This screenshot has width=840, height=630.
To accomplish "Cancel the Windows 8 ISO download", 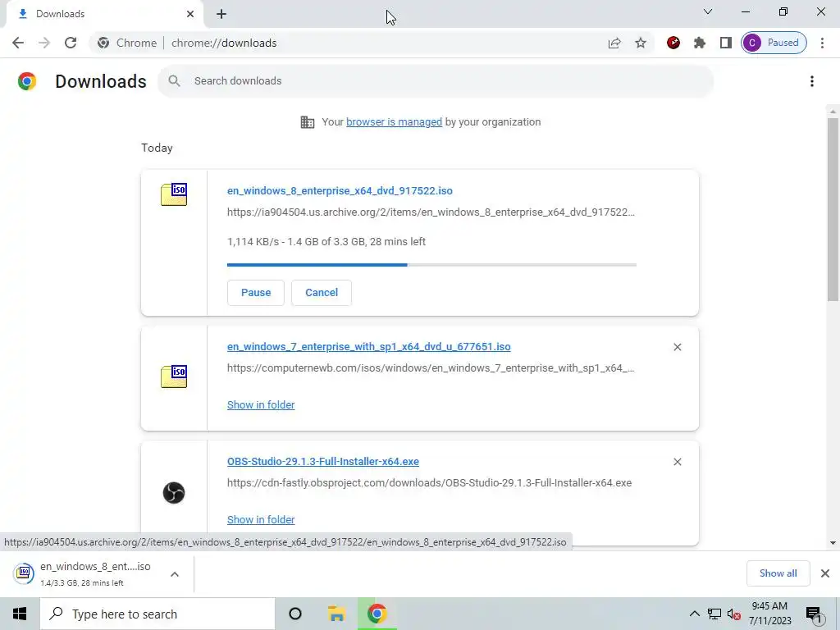I will [322, 293].
